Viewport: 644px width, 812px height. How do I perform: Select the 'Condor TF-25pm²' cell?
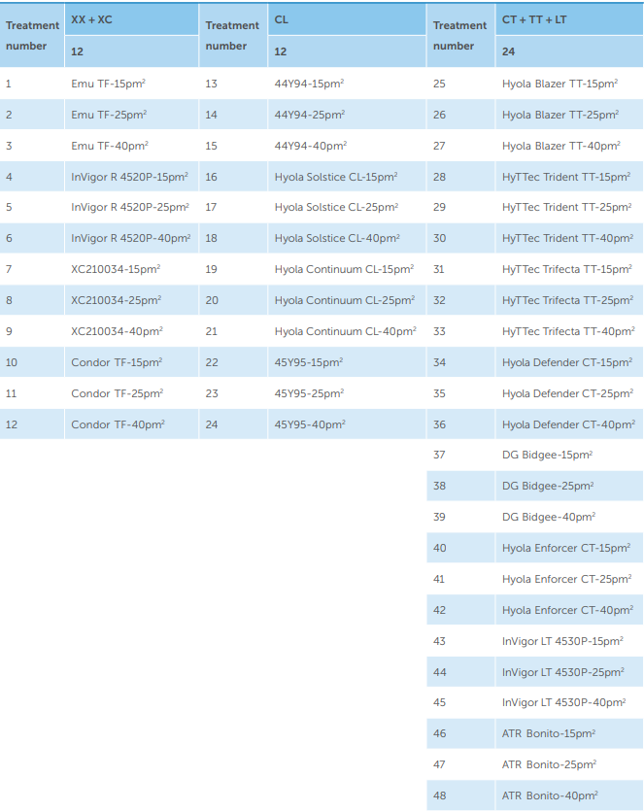click(x=131, y=393)
